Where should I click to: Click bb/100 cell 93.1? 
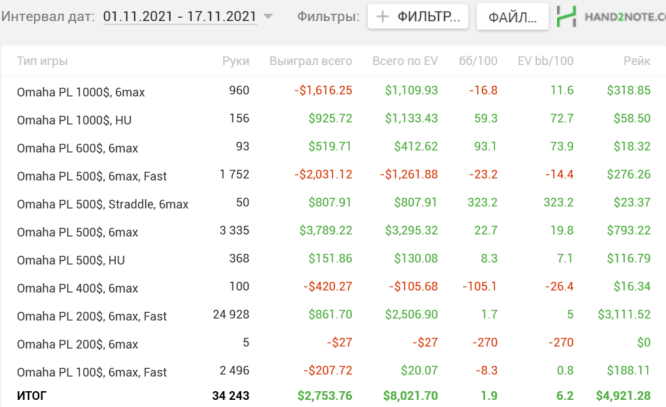[x=485, y=147]
